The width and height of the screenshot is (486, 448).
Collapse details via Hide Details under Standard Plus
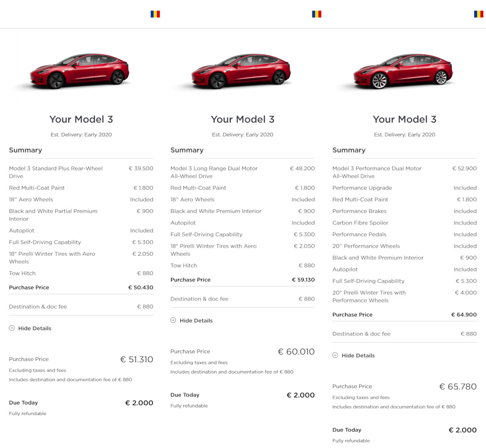(x=35, y=328)
